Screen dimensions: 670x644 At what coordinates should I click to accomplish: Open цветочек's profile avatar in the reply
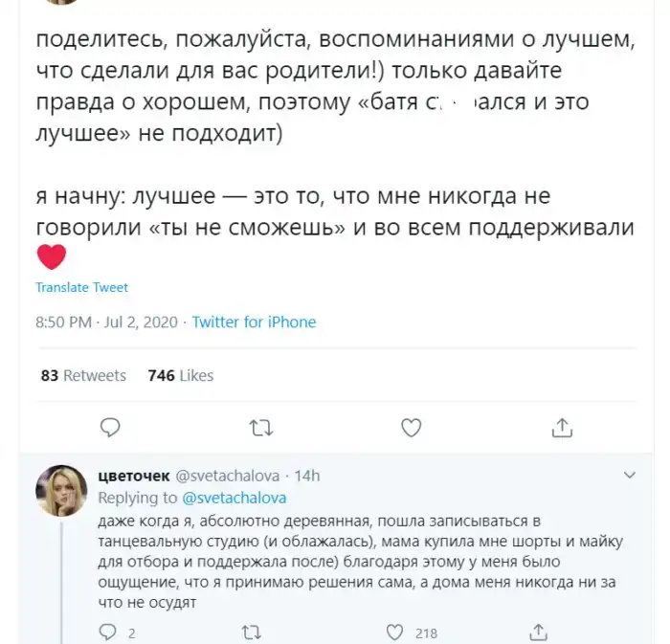coord(62,492)
